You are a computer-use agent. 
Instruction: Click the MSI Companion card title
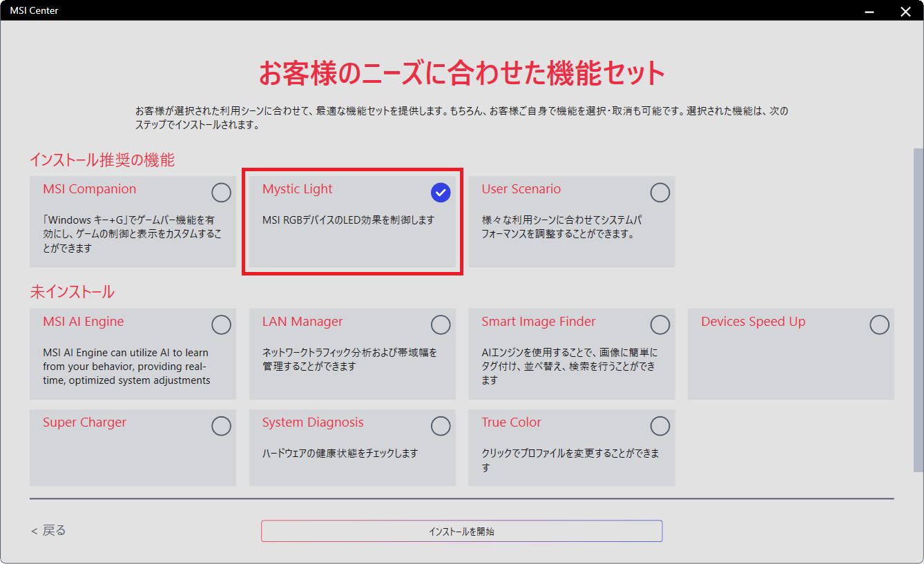(89, 189)
